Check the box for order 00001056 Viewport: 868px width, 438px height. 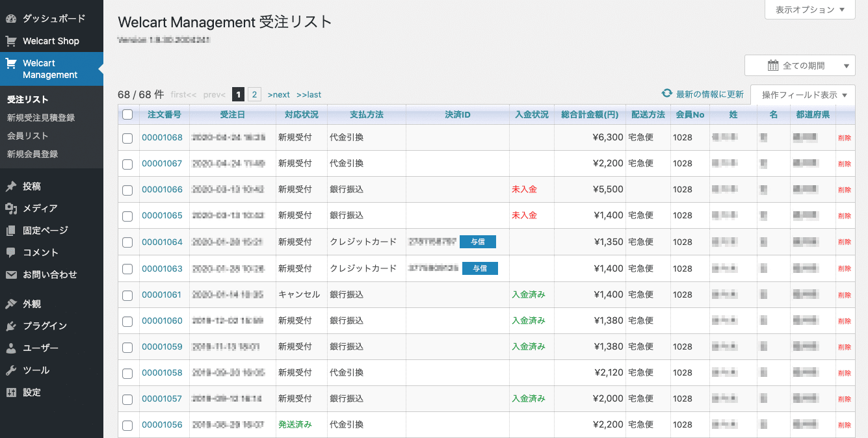(127, 426)
